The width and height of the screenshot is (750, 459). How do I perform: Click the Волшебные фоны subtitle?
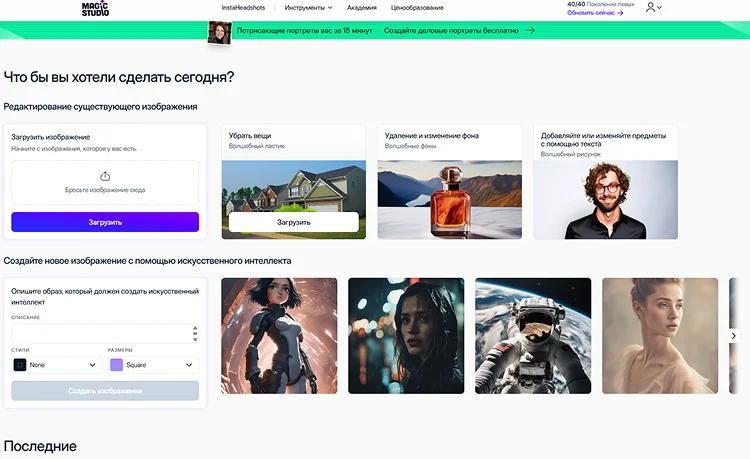[x=410, y=146]
